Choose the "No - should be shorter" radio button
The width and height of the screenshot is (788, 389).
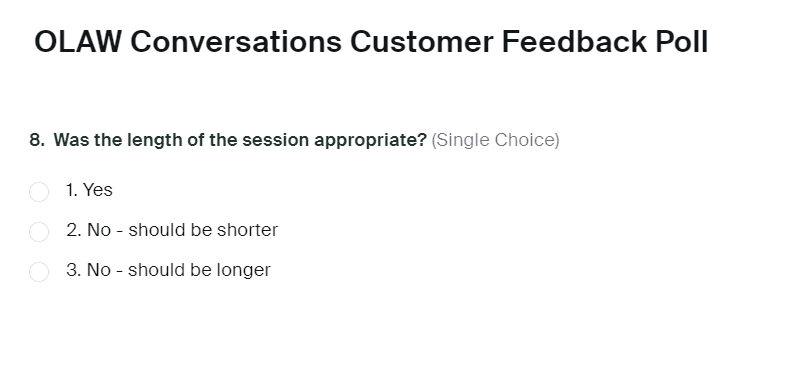pyautogui.click(x=39, y=232)
